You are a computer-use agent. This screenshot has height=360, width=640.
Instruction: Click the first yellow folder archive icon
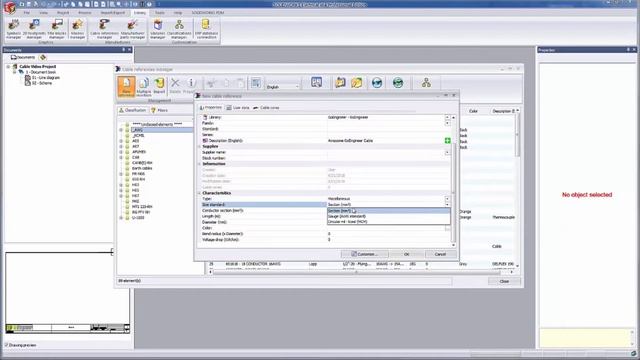[x=340, y=83]
